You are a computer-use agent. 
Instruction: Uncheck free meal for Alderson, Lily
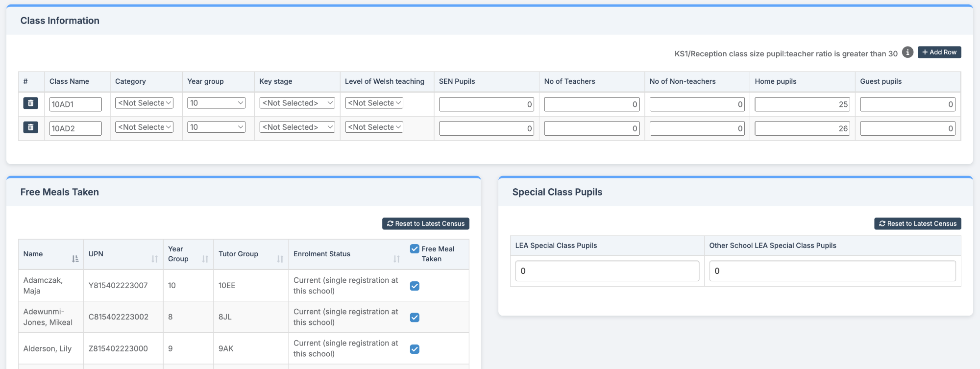click(415, 349)
